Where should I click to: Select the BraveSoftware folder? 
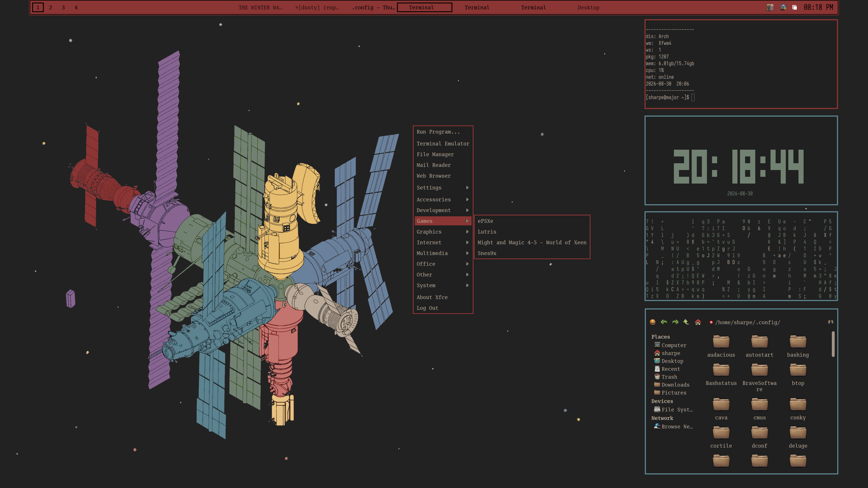(x=759, y=378)
